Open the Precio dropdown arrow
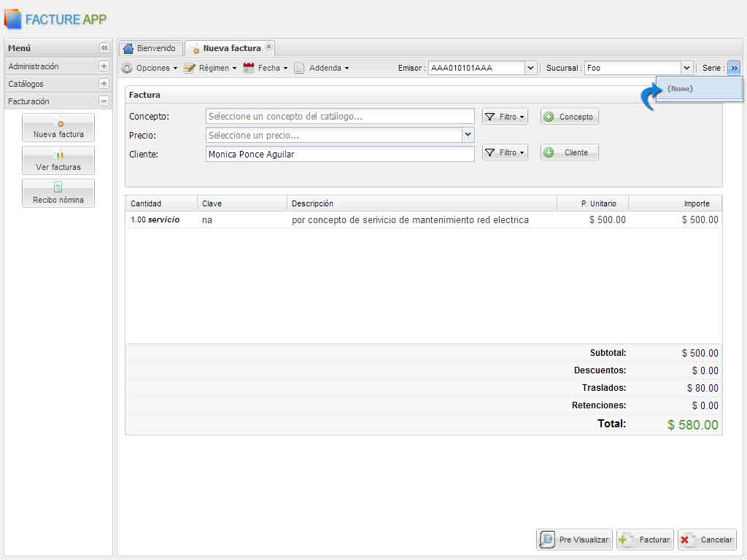The width and height of the screenshot is (747, 560). point(468,135)
